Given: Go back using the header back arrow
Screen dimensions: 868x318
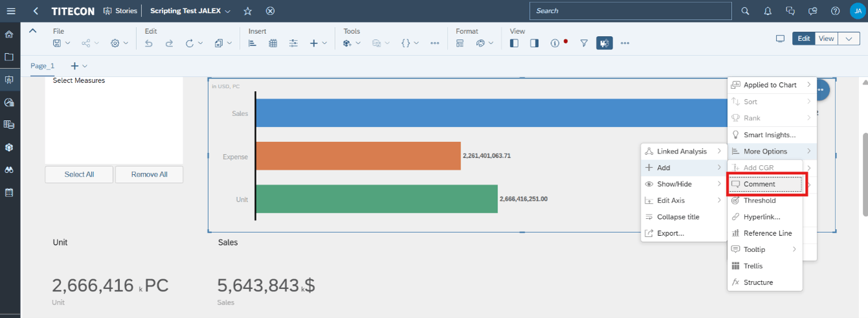Looking at the screenshot, I should click(x=36, y=11).
